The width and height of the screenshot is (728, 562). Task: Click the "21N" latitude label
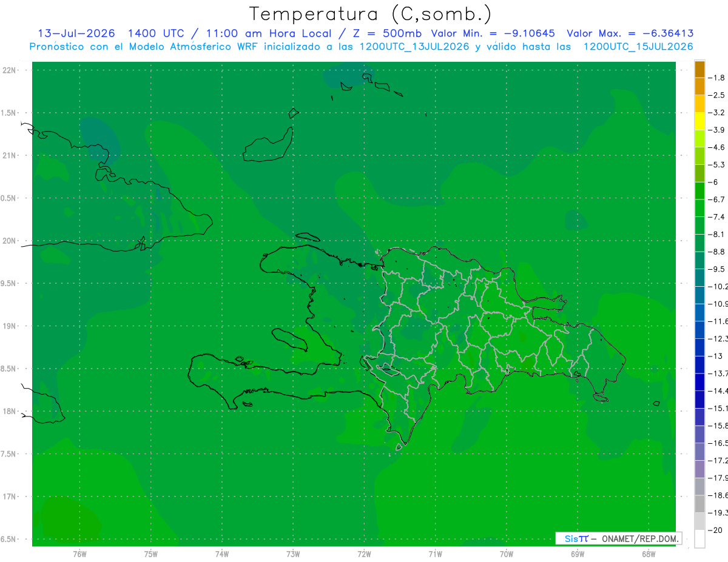point(9,156)
